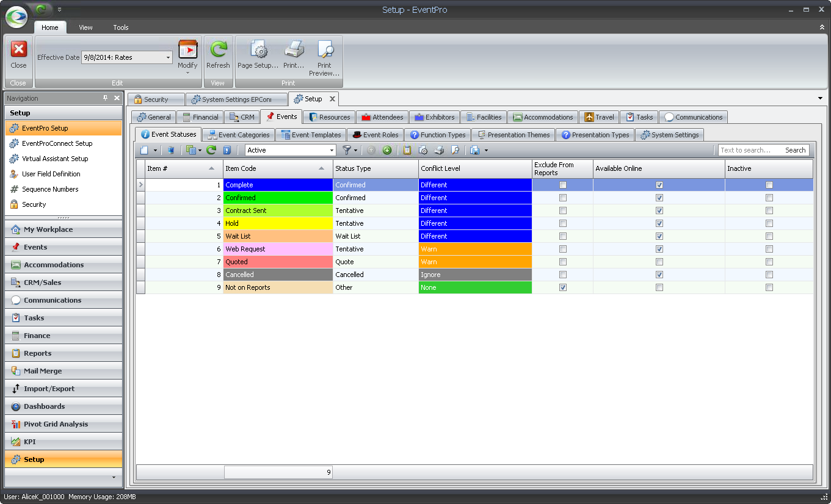This screenshot has width=831, height=504.
Task: Expand the grid view dropdown arrow
Action: [200, 150]
